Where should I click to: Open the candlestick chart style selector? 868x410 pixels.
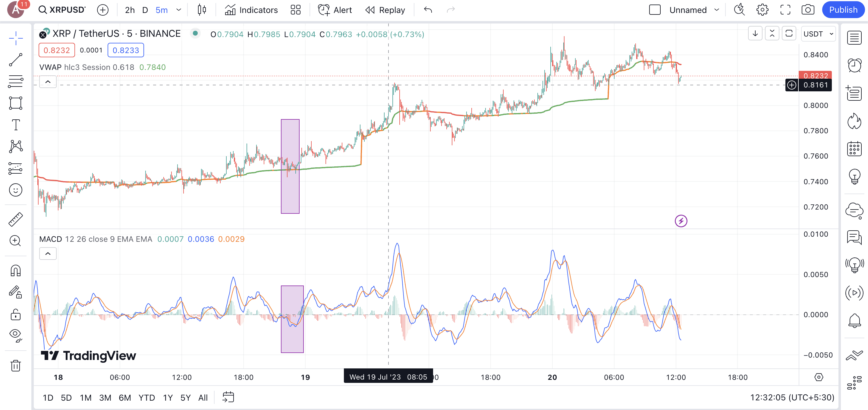(x=202, y=10)
